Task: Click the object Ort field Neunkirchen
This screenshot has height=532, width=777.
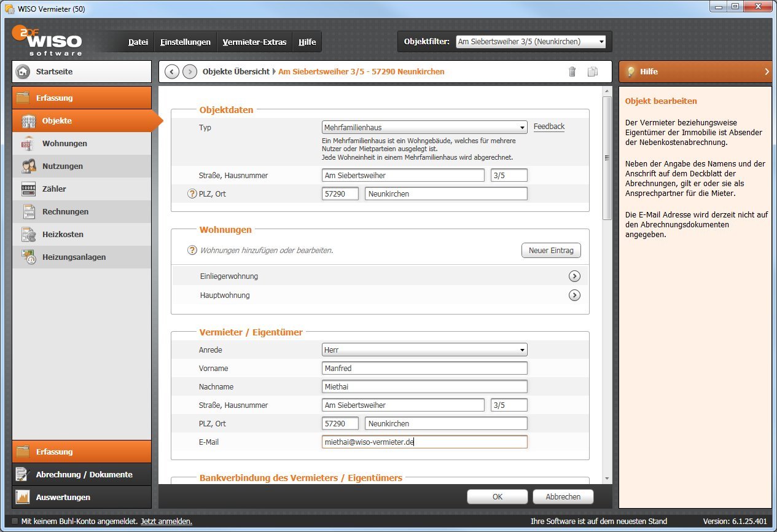Action: pos(446,194)
